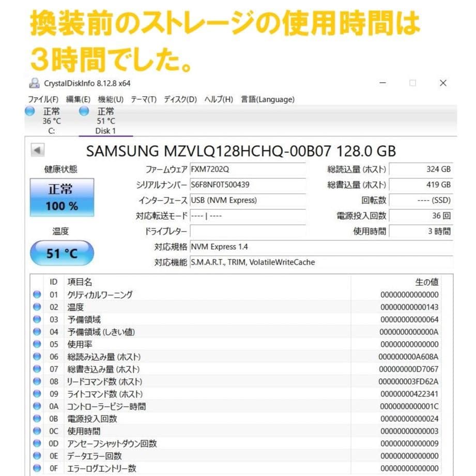Image resolution: width=476 pixels, height=476 pixels.
Task: Click status orb for 02 温度 row
Action: point(37,307)
